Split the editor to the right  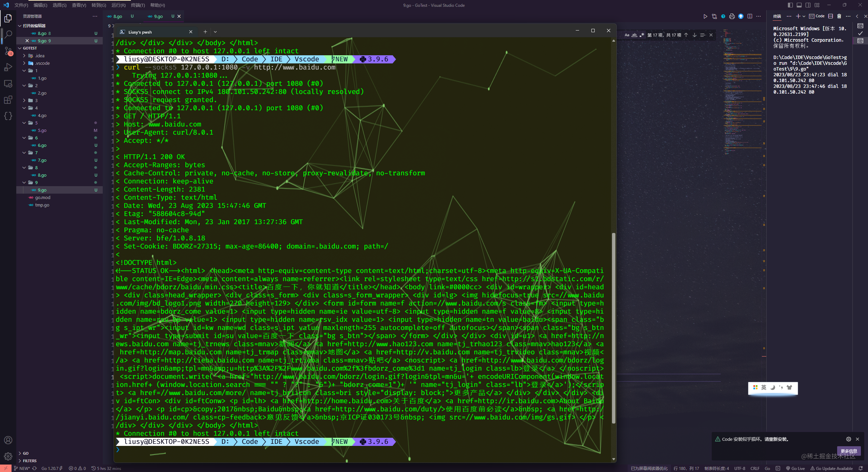pyautogui.click(x=750, y=16)
